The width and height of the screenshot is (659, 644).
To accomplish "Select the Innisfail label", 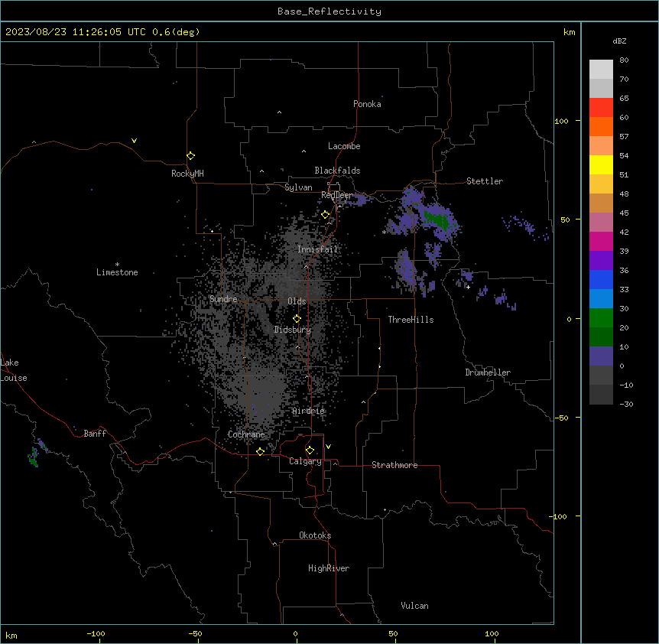I will (317, 249).
